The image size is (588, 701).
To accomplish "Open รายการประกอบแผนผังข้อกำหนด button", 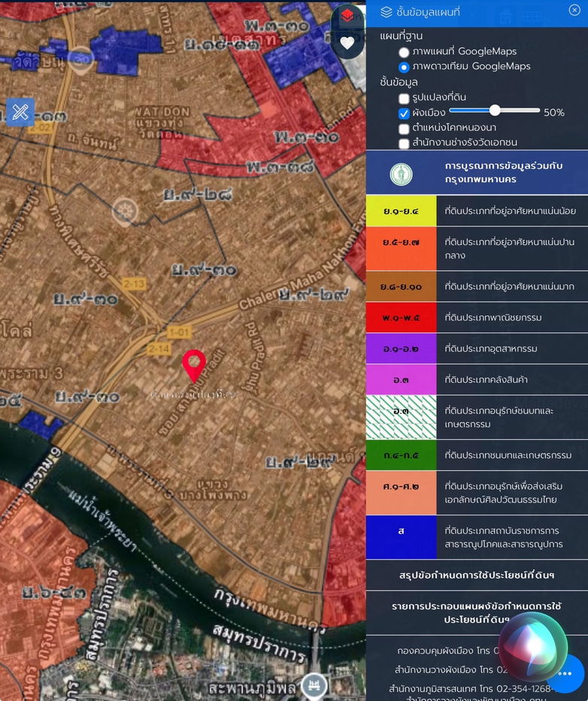I will pyautogui.click(x=477, y=612).
